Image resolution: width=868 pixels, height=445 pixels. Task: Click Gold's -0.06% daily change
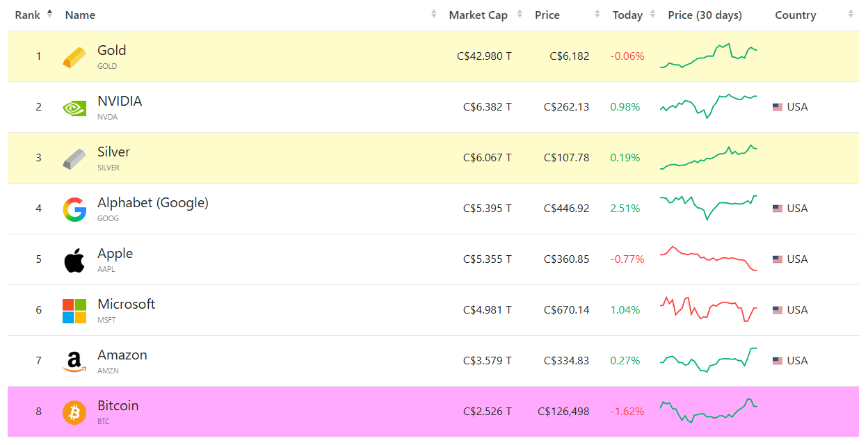click(x=627, y=56)
